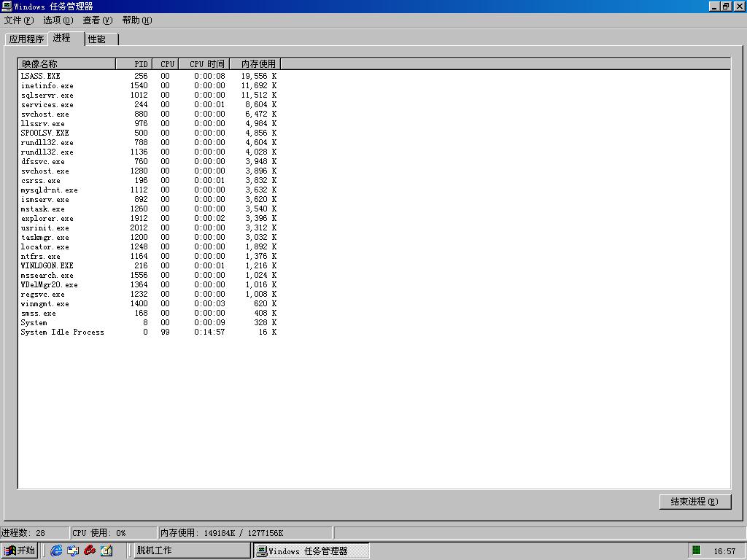Select the ntfrs.exe process
Image resolution: width=747 pixels, height=560 pixels.
[149, 256]
